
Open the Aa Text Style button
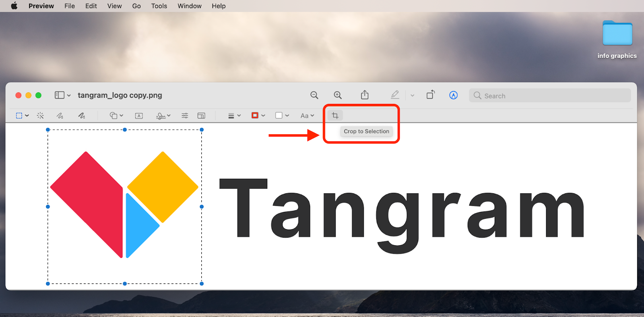click(x=304, y=116)
